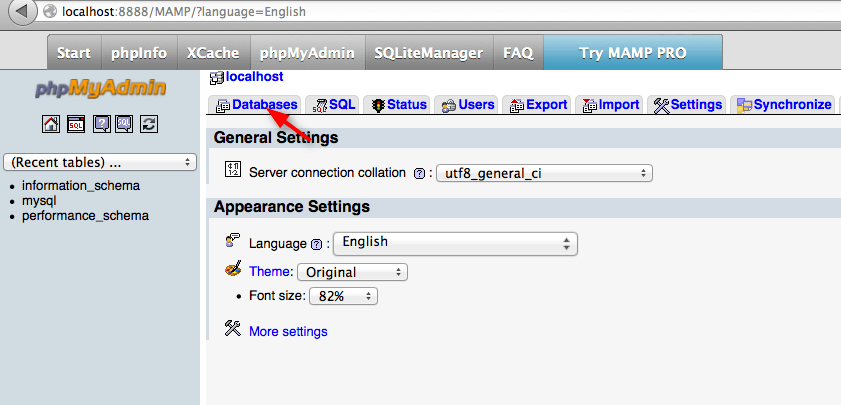The image size is (841, 405).
Task: Open the mysql database
Action: point(39,201)
